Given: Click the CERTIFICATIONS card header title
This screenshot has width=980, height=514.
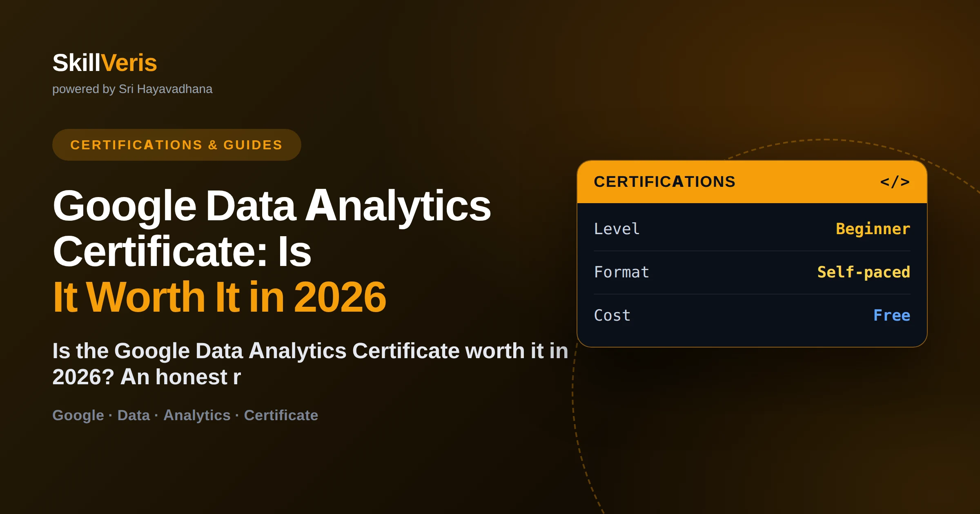Looking at the screenshot, I should (664, 182).
